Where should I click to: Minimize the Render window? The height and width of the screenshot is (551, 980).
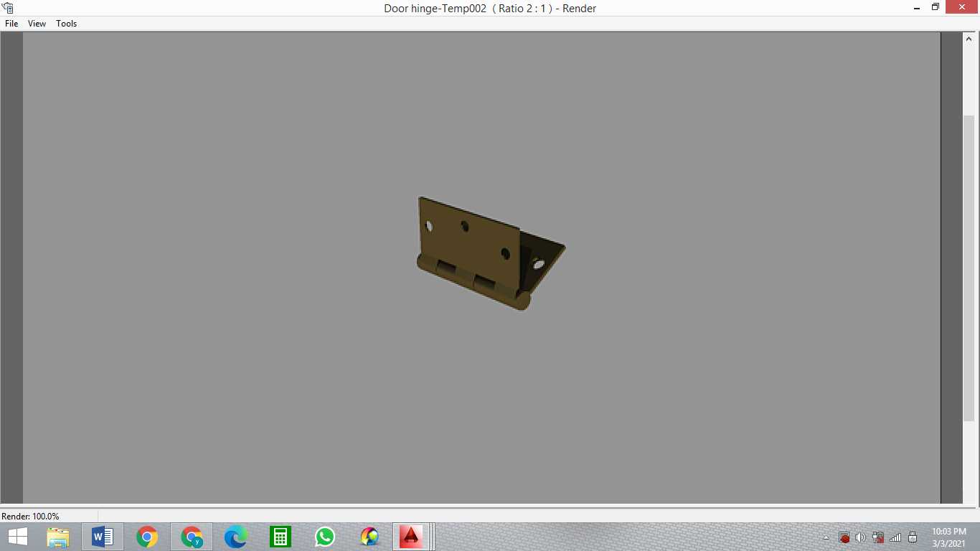(917, 7)
